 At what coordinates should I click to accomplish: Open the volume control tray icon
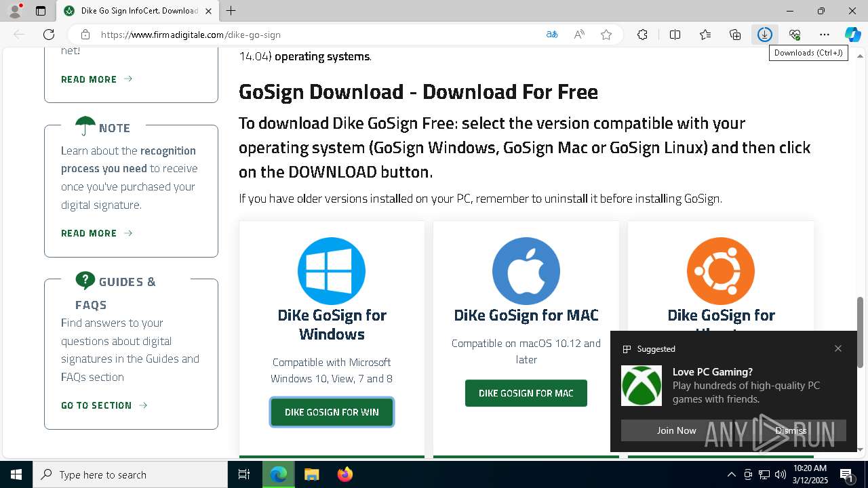pyautogui.click(x=781, y=474)
